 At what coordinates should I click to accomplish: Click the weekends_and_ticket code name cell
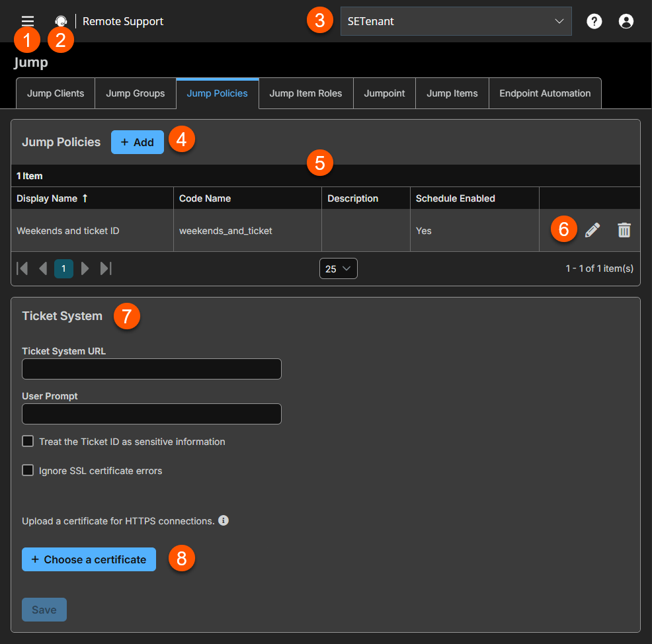247,231
